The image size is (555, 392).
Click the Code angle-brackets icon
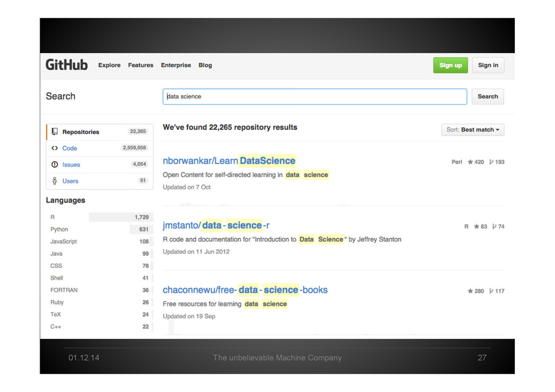[55, 148]
